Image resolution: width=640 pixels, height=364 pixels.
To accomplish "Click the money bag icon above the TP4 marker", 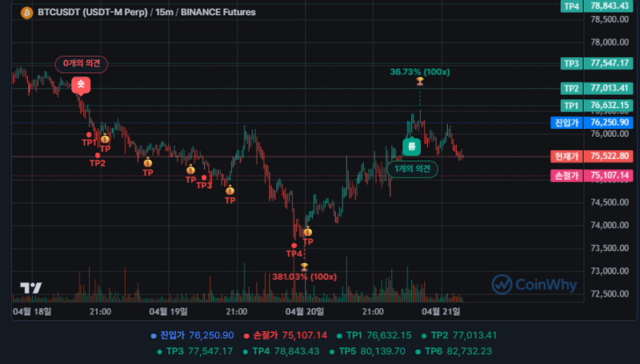I will (x=307, y=232).
